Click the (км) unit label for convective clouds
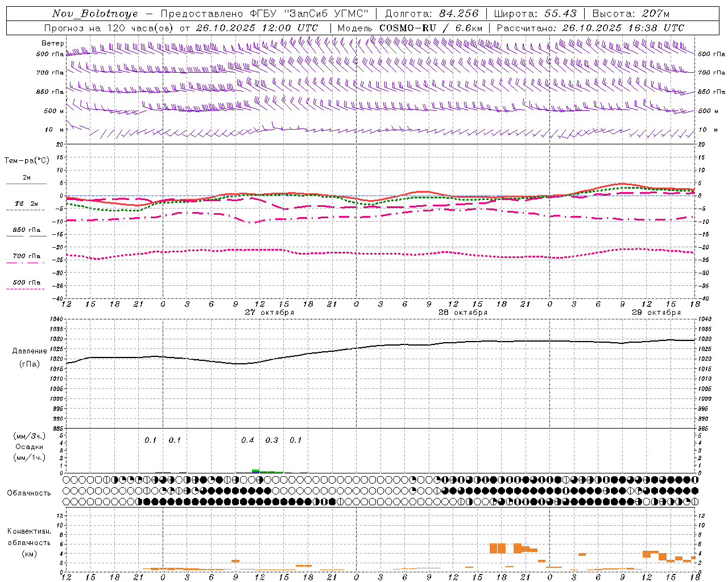728x582 pixels. (30, 554)
